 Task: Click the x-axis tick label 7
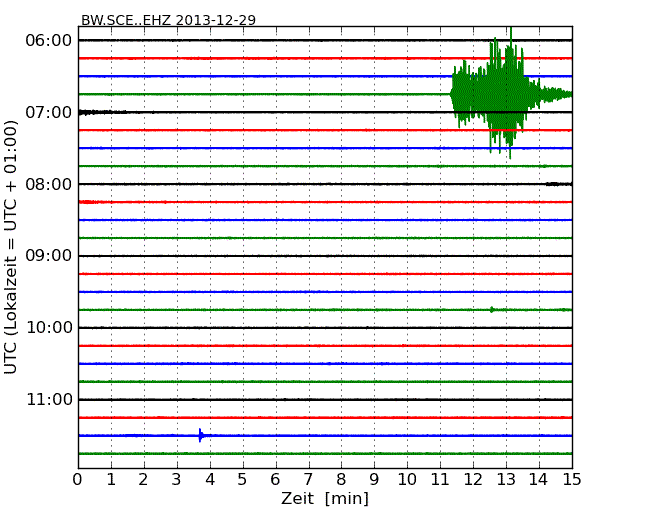(308, 480)
